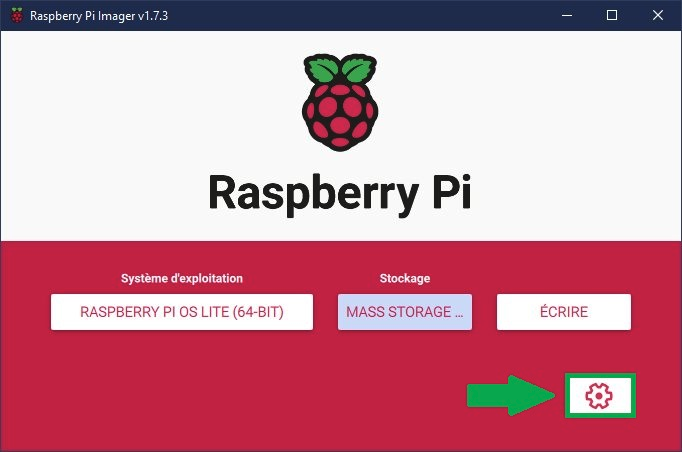Close the Raspberry Pi Imager window
682x452 pixels.
click(x=658, y=16)
